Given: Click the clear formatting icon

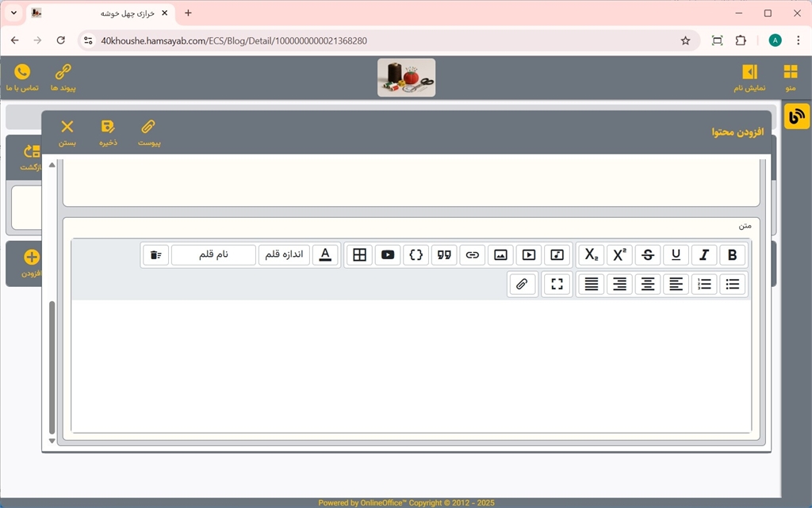Looking at the screenshot, I should click(x=155, y=255).
